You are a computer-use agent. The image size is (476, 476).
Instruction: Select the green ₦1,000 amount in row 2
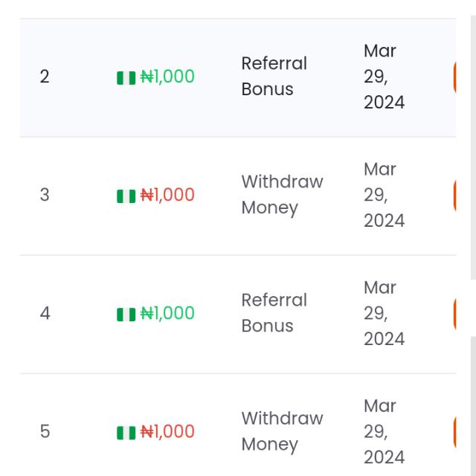point(167,77)
